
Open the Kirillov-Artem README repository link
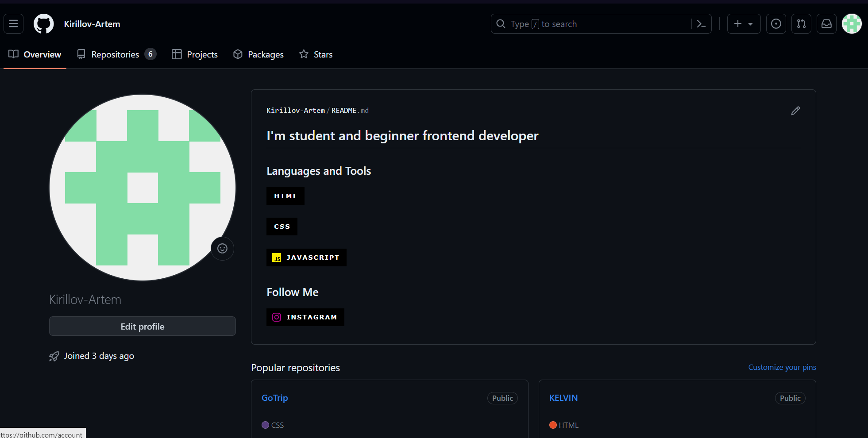tap(296, 111)
